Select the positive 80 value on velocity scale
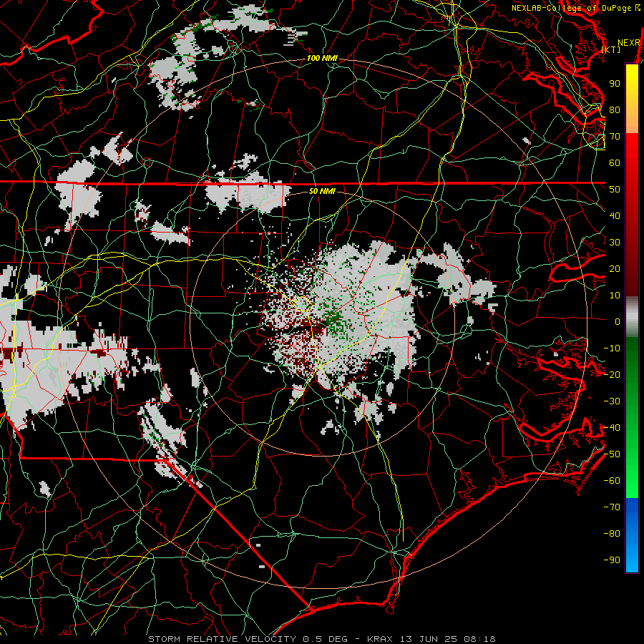The image size is (644, 644). point(615,110)
